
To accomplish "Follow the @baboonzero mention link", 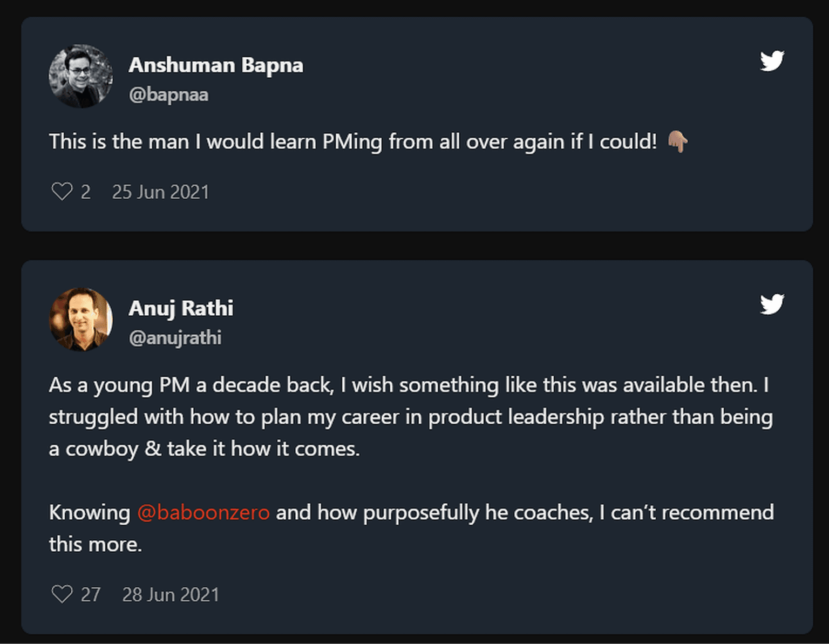I will [x=203, y=512].
